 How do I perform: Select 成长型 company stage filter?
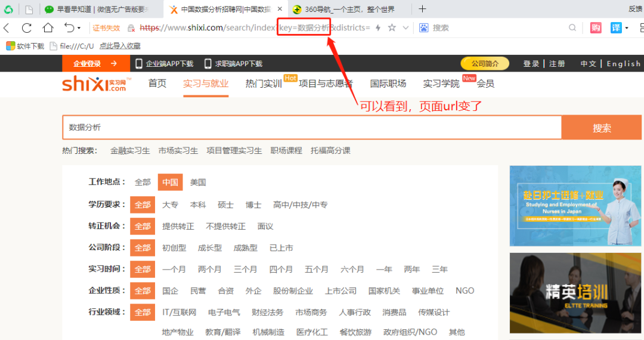(210, 248)
